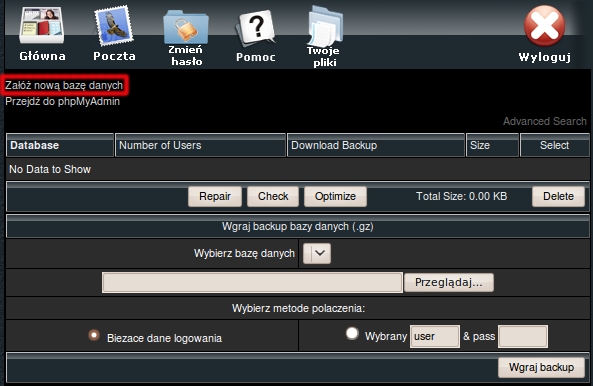This screenshot has width=593, height=386.
Task: Click the Select column header
Action: click(x=554, y=145)
